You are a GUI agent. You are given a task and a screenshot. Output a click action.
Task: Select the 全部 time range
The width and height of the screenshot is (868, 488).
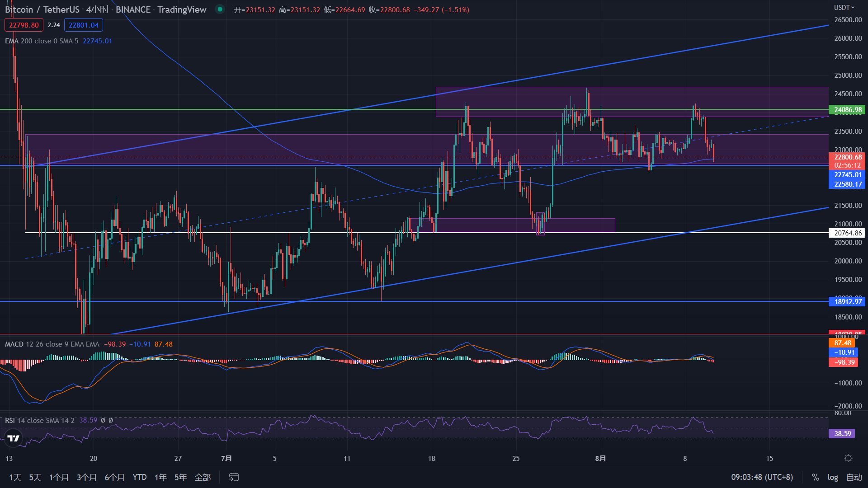pyautogui.click(x=203, y=477)
